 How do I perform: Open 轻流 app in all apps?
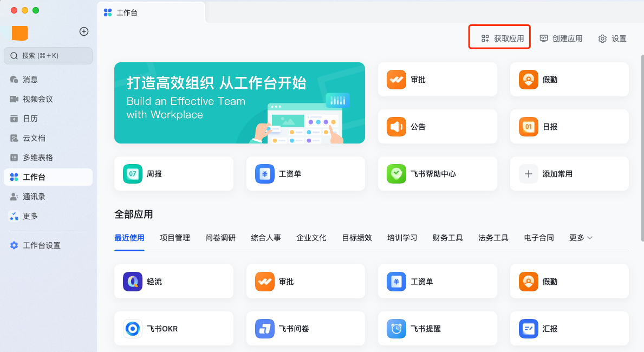tap(174, 282)
